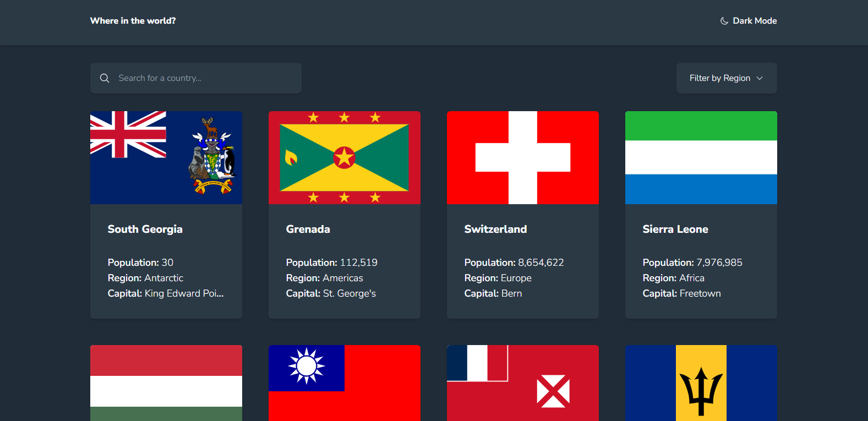Click Capital: St. George's text
This screenshot has width=868, height=421.
tap(331, 293)
